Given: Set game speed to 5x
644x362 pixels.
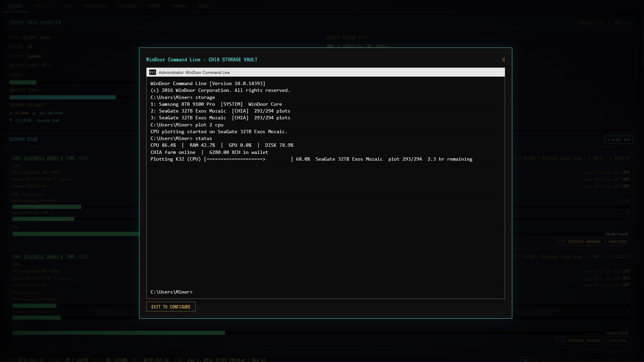Looking at the screenshot, I should coord(535,360).
